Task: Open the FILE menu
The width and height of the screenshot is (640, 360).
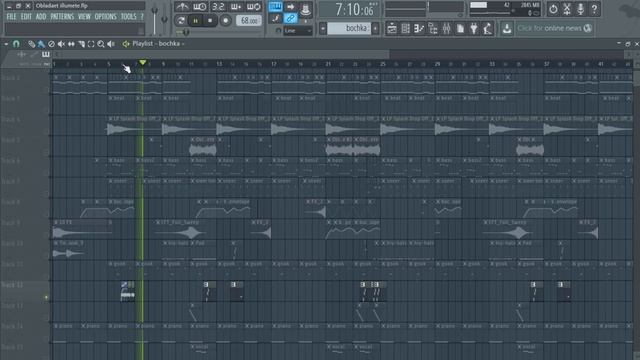Action: [11, 17]
